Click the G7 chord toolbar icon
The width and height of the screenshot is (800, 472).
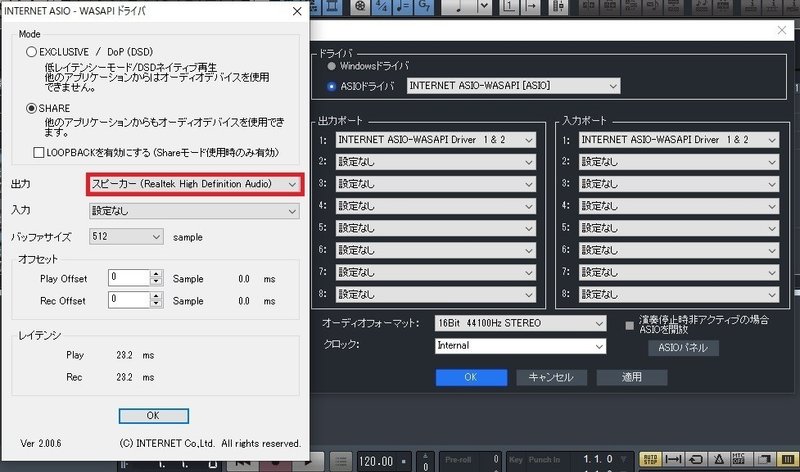click(424, 6)
